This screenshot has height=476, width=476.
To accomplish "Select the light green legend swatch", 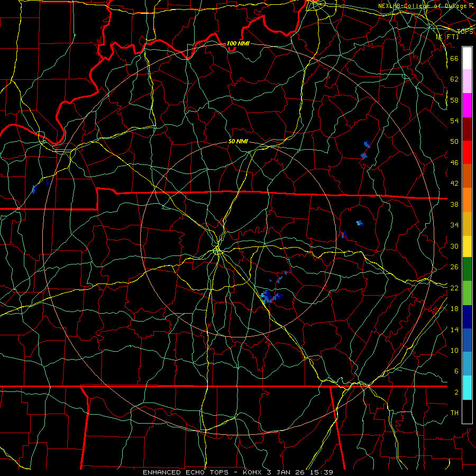I will pyautogui.click(x=467, y=293).
